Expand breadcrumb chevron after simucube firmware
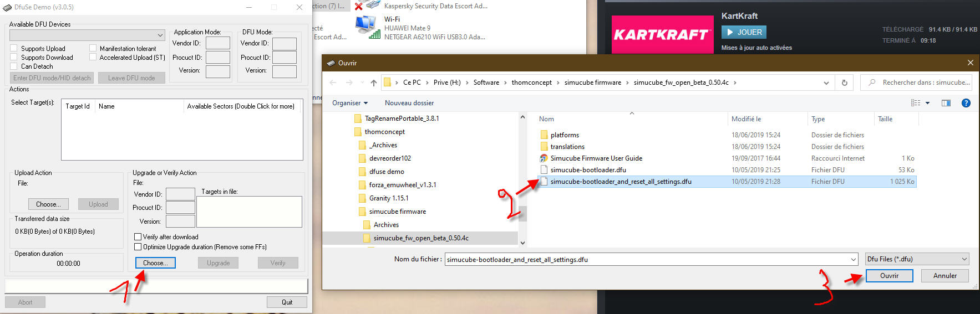The height and width of the screenshot is (314, 980). point(627,83)
